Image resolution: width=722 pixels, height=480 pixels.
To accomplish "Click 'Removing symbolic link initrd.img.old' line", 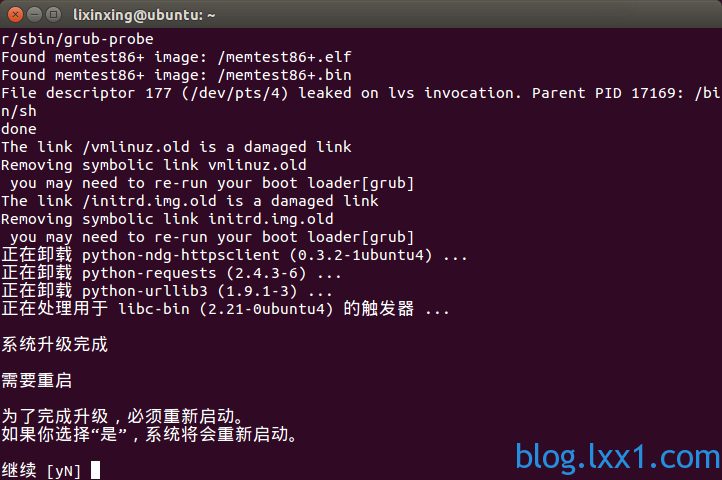I will pyautogui.click(x=167, y=219).
